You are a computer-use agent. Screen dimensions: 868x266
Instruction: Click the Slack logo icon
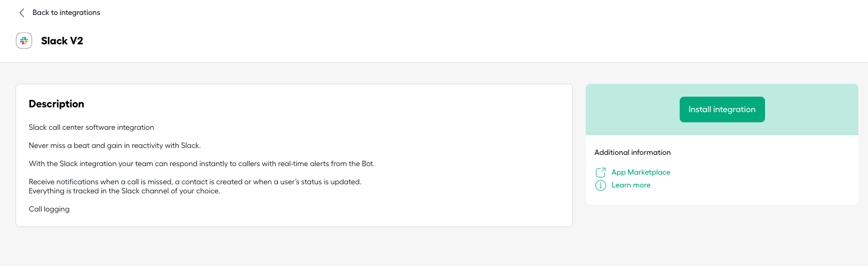click(x=24, y=41)
